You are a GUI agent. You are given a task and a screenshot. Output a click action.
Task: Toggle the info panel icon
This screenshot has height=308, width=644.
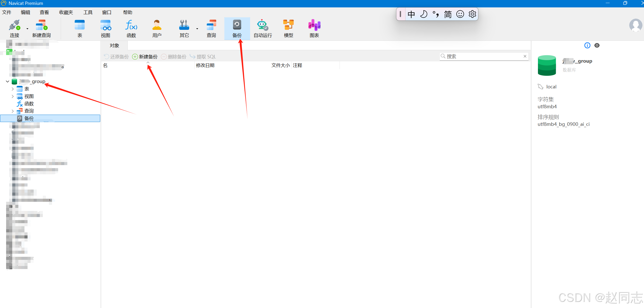[x=587, y=45]
